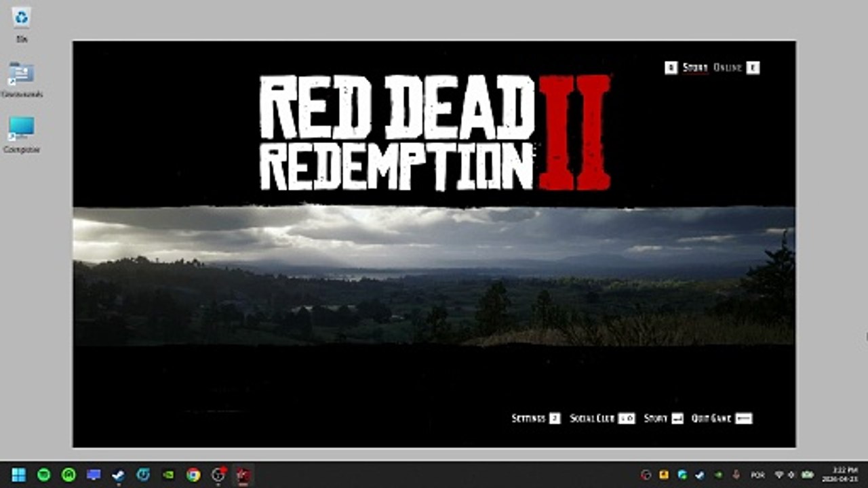Launch Google Chrome from the taskbar
This screenshot has width=868, height=488.
point(193,474)
